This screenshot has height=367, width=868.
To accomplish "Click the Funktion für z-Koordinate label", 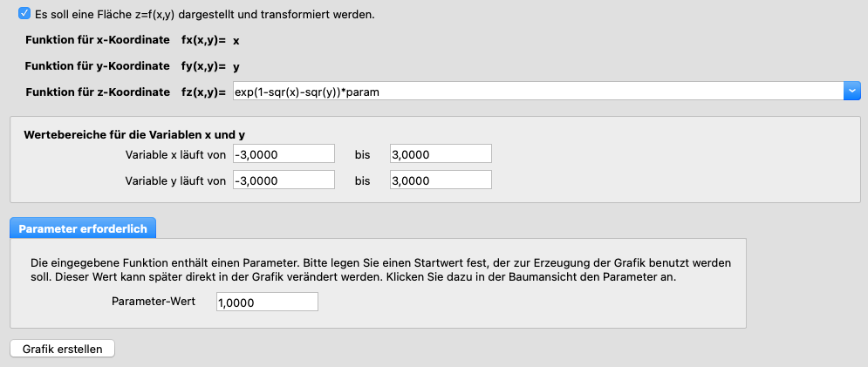I will tap(98, 92).
